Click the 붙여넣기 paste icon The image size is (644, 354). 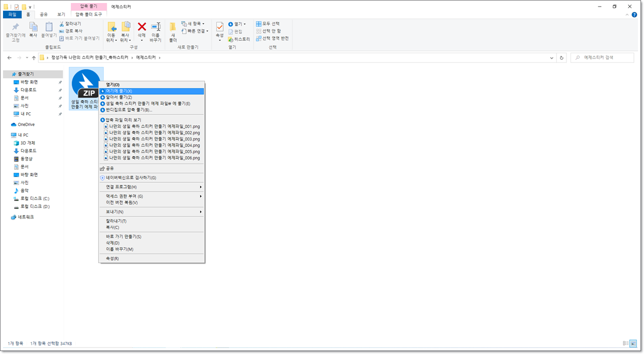click(x=49, y=27)
